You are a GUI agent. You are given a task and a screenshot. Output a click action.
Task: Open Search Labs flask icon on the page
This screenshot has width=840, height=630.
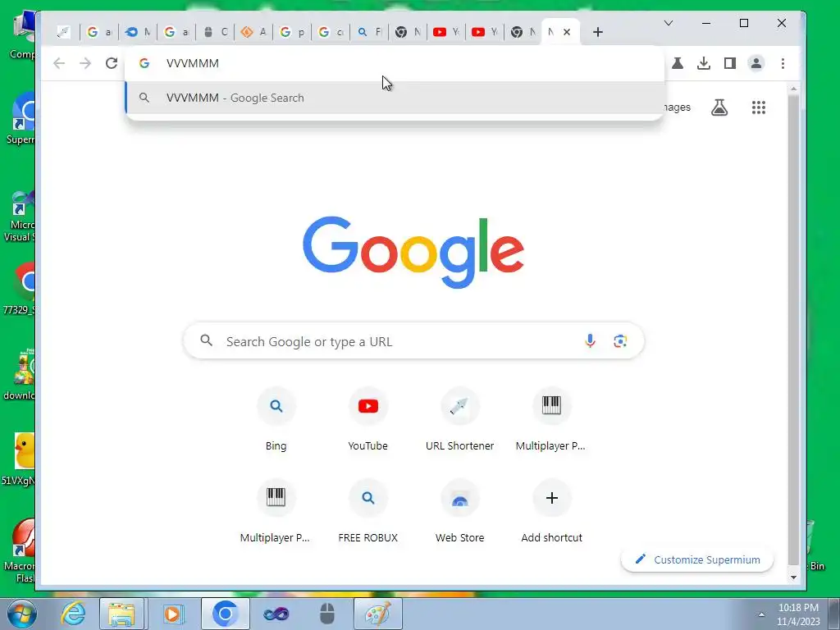pyautogui.click(x=719, y=107)
